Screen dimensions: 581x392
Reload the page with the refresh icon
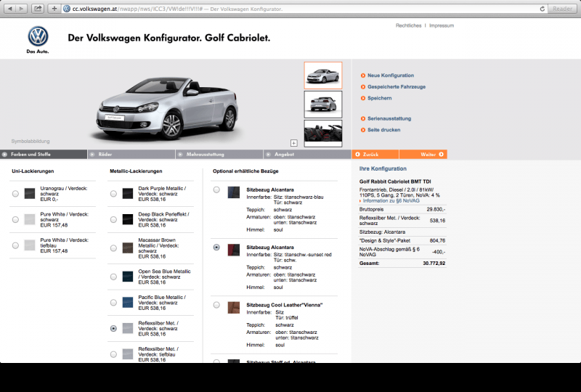542,9
